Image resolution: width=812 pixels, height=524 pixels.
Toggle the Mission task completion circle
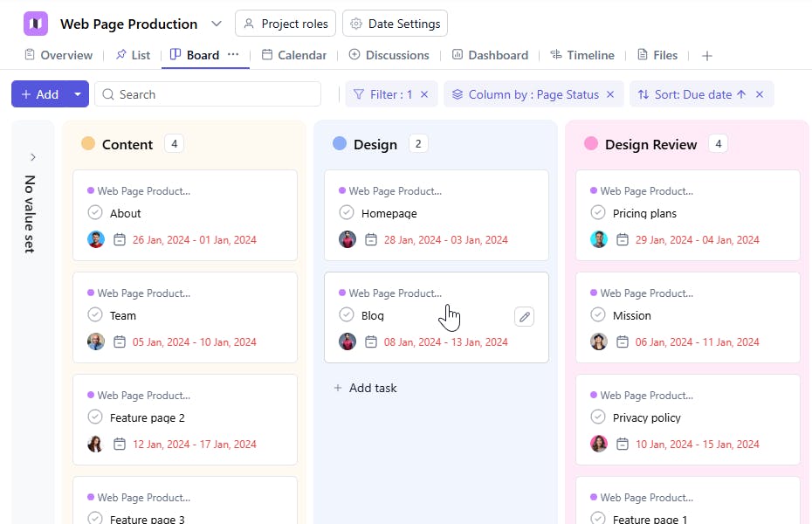click(x=598, y=315)
